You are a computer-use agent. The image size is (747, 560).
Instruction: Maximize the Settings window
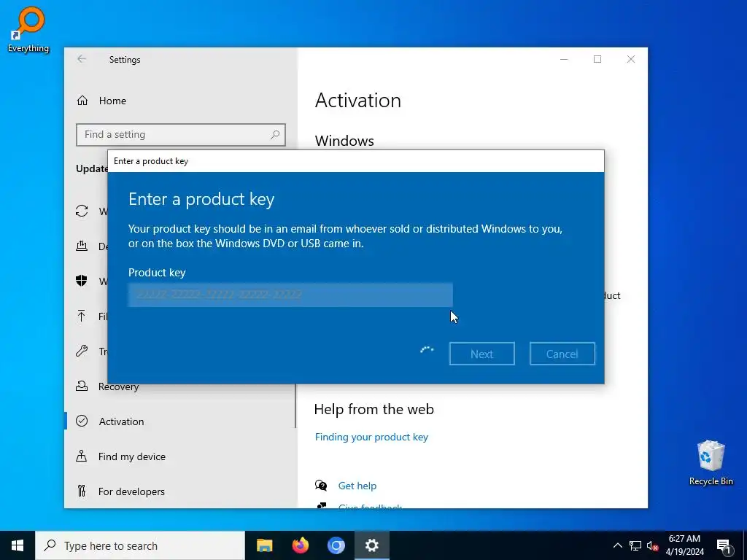pyautogui.click(x=597, y=59)
